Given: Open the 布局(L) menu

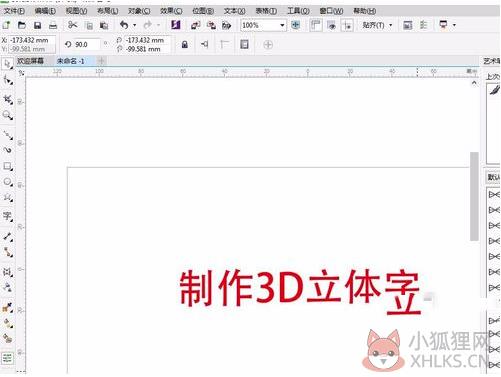Looking at the screenshot, I should click(x=107, y=11).
